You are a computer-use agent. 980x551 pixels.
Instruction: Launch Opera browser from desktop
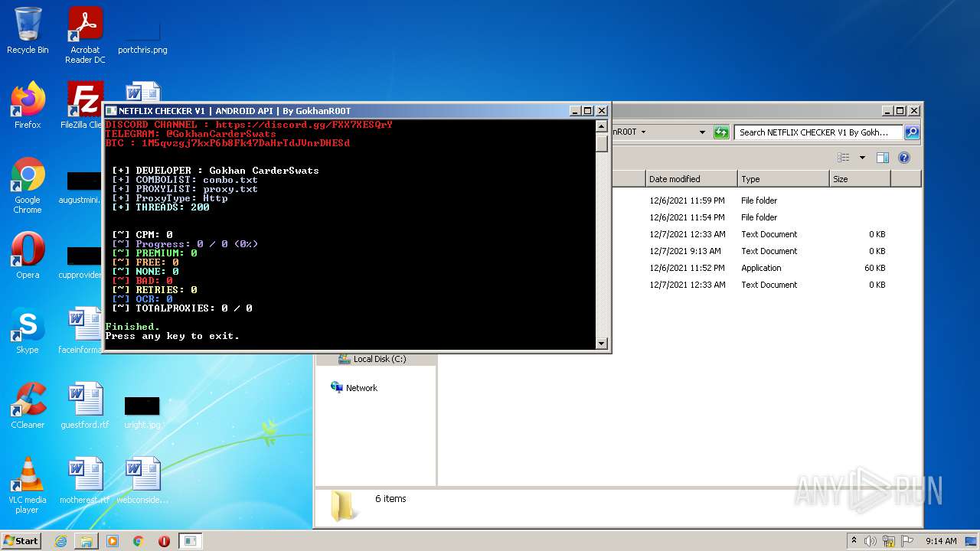click(x=28, y=256)
